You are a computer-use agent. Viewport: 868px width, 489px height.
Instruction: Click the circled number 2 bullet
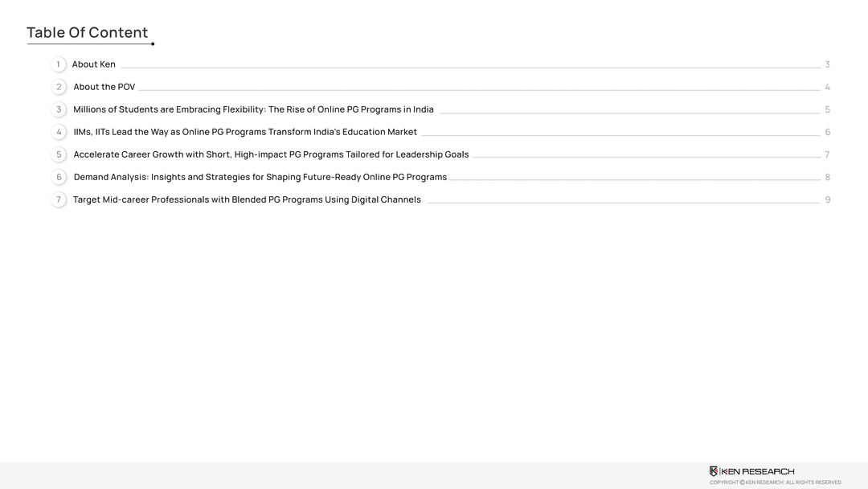(x=59, y=87)
